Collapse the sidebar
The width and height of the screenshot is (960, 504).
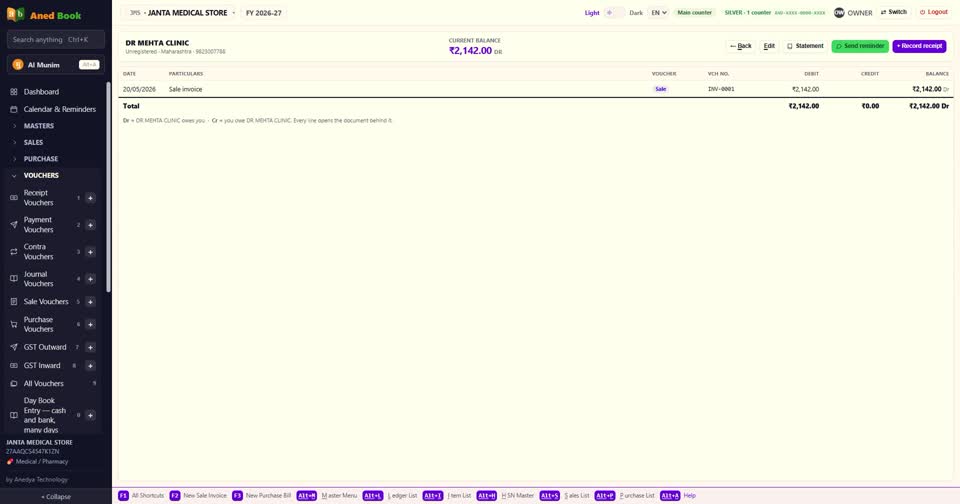56,497
